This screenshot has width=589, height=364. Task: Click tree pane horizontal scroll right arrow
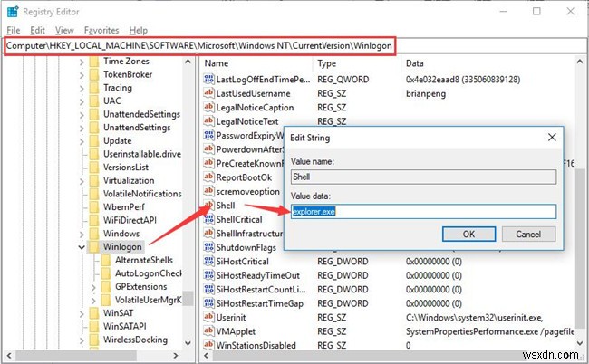(x=176, y=355)
